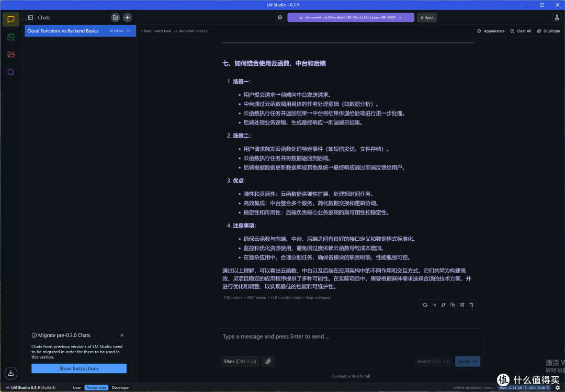Switch to User mode in status bar
This screenshot has height=392, width=565.
click(x=77, y=388)
